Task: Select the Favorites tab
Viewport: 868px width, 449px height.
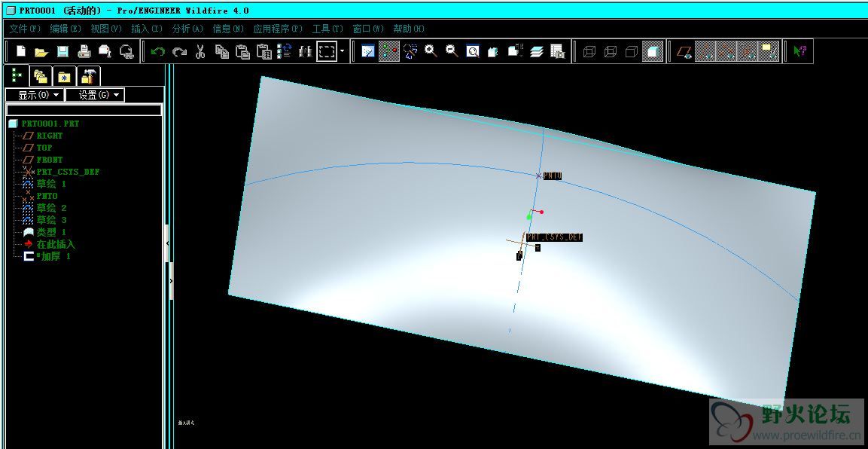Action: tap(64, 76)
